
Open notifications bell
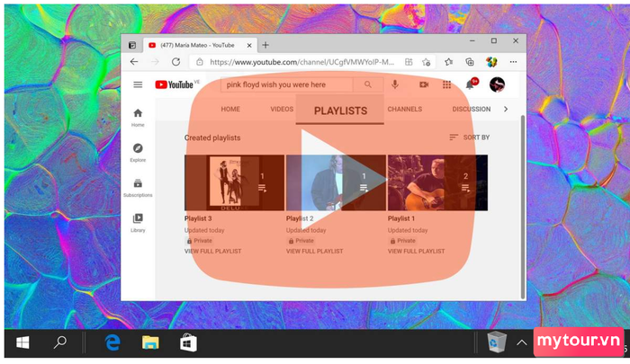pyautogui.click(x=470, y=84)
